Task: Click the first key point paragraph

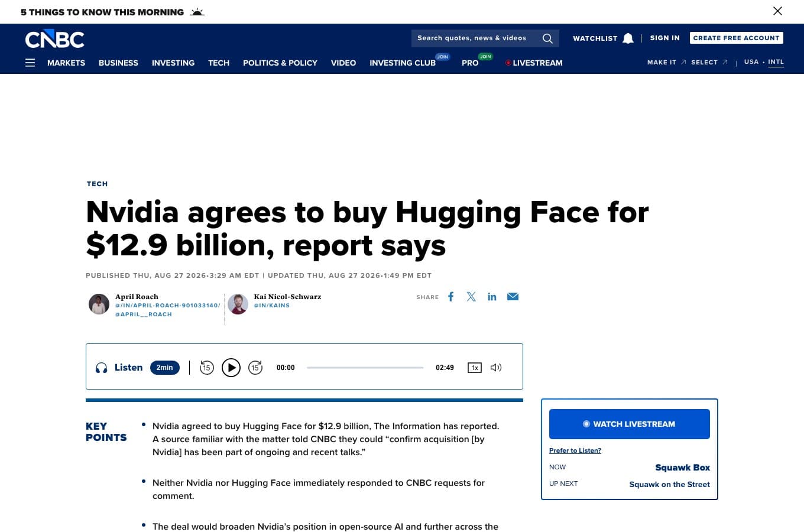Action: click(x=326, y=439)
